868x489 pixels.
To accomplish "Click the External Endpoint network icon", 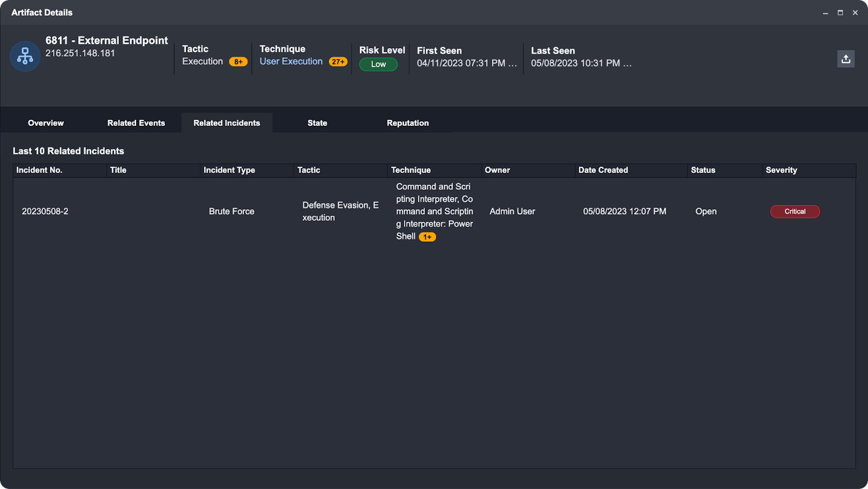I will [x=25, y=56].
